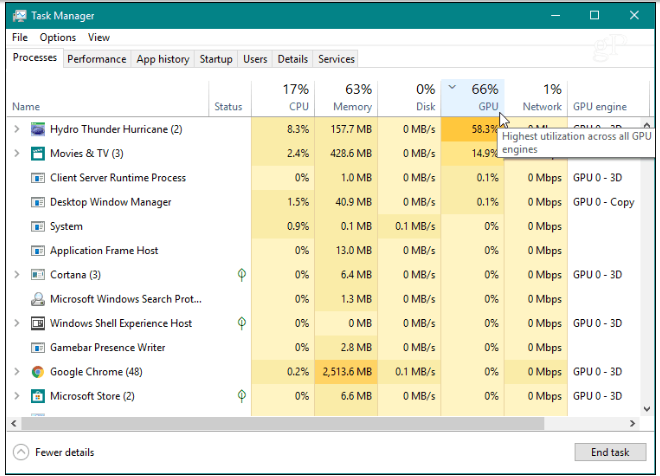The width and height of the screenshot is (660, 476).
Task: Click the Desktop Window Manager icon
Action: (x=38, y=202)
